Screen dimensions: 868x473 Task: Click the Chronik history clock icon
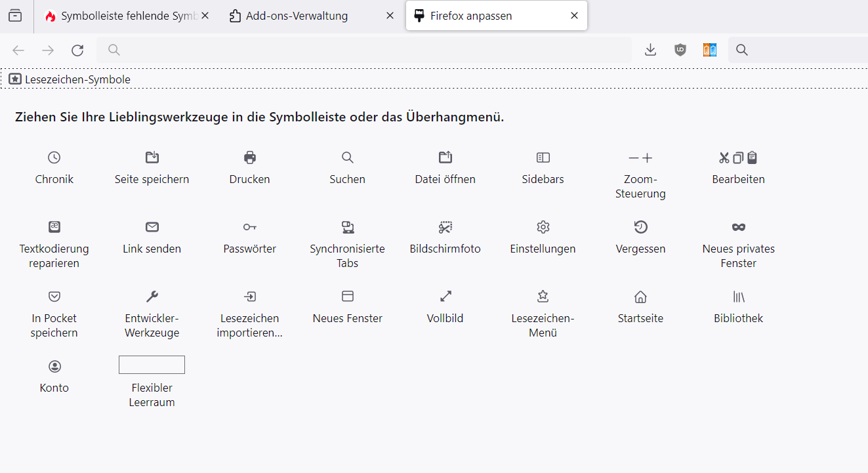[54, 157]
